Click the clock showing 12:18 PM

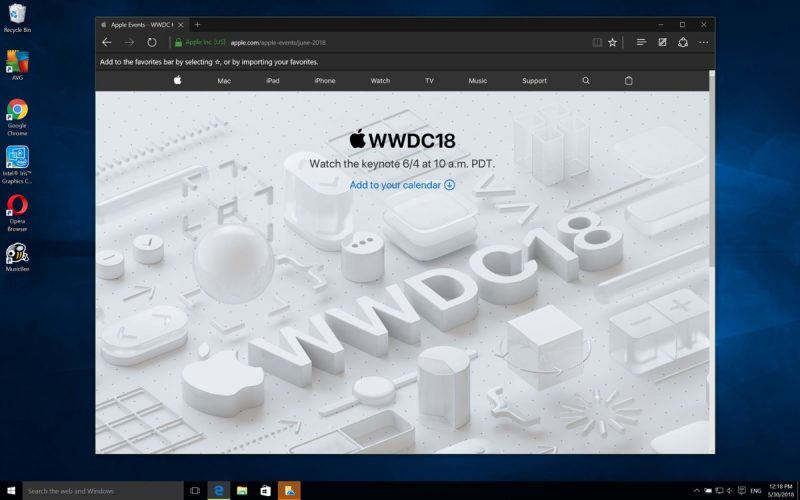[780, 491]
